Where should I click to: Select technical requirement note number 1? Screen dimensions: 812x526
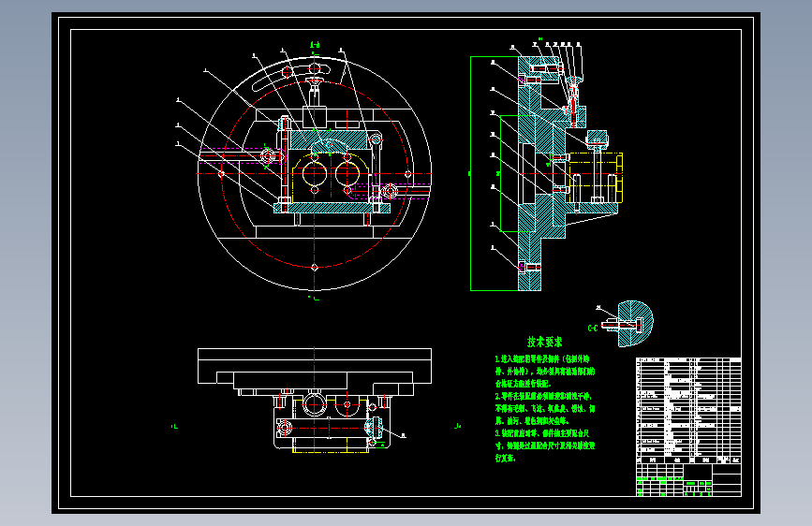545,372
